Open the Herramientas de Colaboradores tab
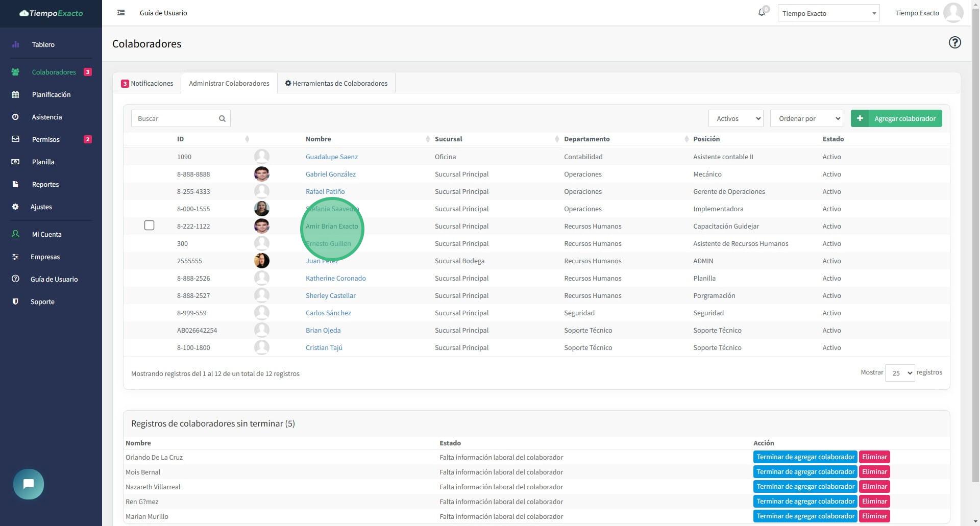Viewport: 980px width, 526px height. coord(336,83)
